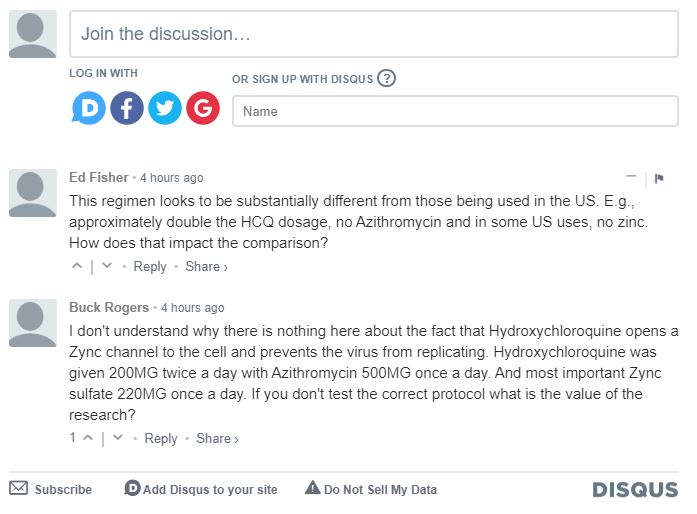Expand Share options on Buck Rogers' comment
The height and width of the screenshot is (514, 697).
(x=217, y=439)
